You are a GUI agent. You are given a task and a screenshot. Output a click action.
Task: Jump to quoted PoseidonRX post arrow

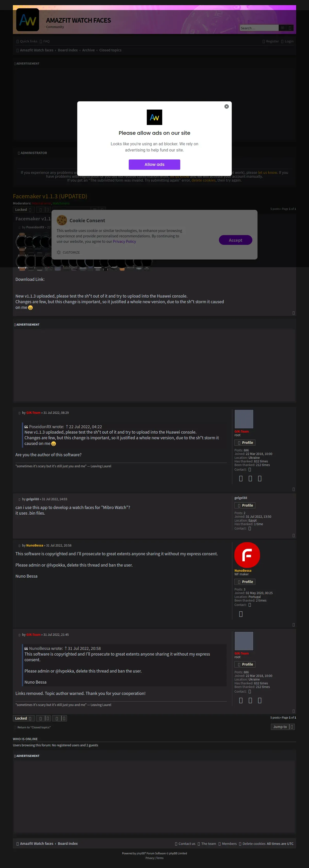tap(67, 427)
